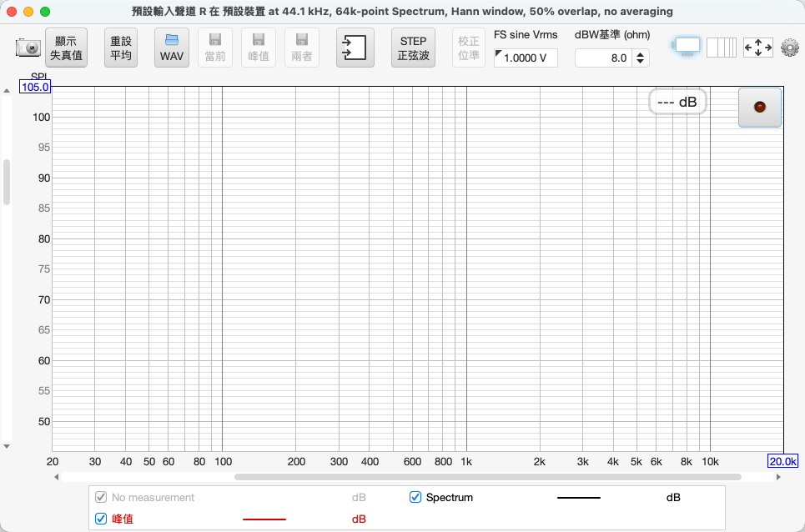Image resolution: width=805 pixels, height=532 pixels.
Task: Click the 105.0 top axis limit box
Action: (x=35, y=87)
